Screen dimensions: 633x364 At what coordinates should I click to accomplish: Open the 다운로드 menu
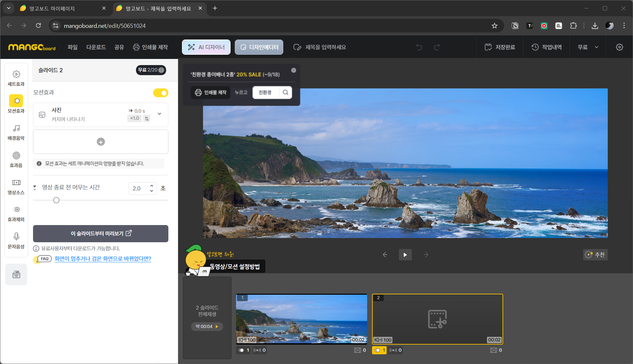96,47
